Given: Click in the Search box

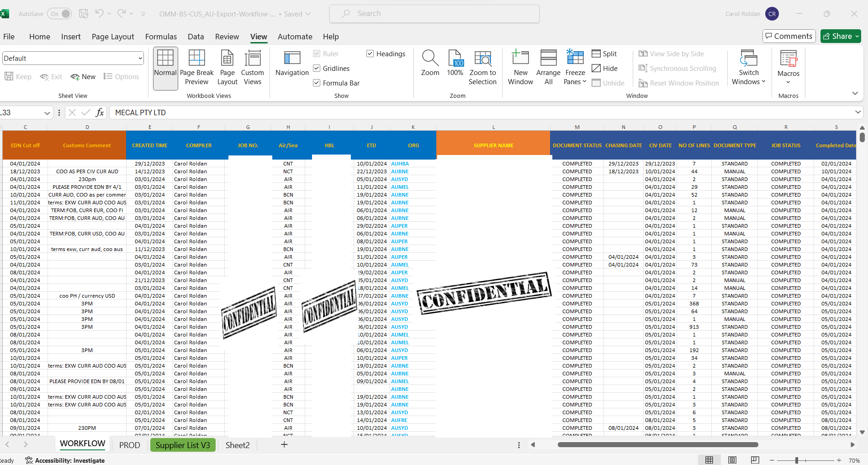Looking at the screenshot, I should coord(434,14).
